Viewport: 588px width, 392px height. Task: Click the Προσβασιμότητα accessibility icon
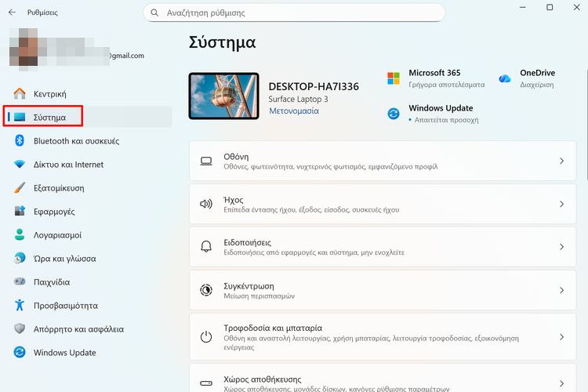tap(20, 306)
